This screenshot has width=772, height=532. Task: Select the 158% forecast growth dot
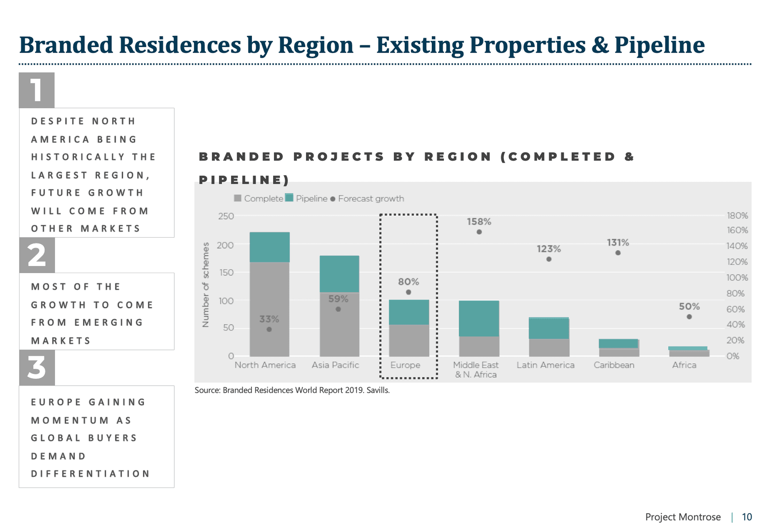479,232
